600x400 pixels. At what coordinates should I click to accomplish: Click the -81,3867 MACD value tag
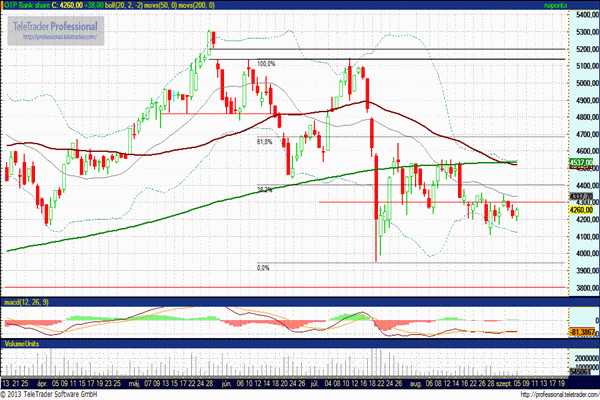[x=583, y=331]
